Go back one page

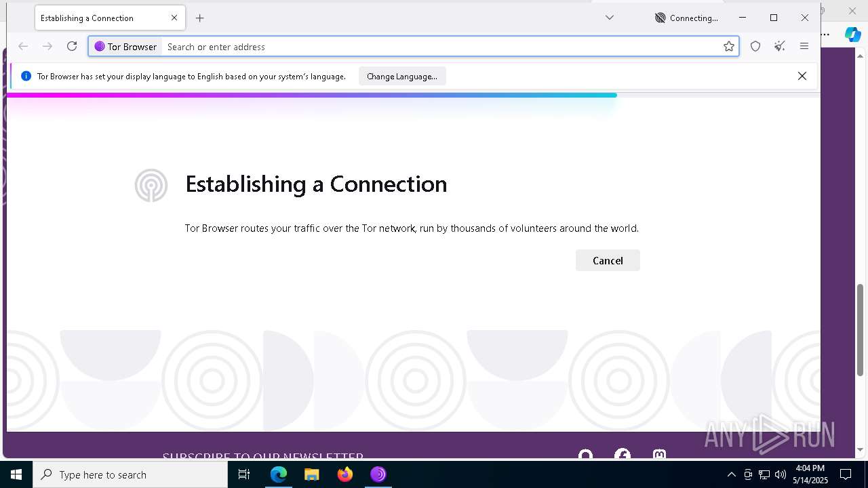click(x=23, y=46)
